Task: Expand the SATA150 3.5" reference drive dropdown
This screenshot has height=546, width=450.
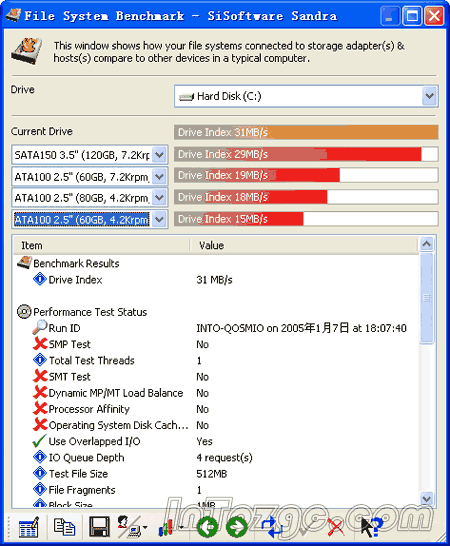Action: pos(160,155)
